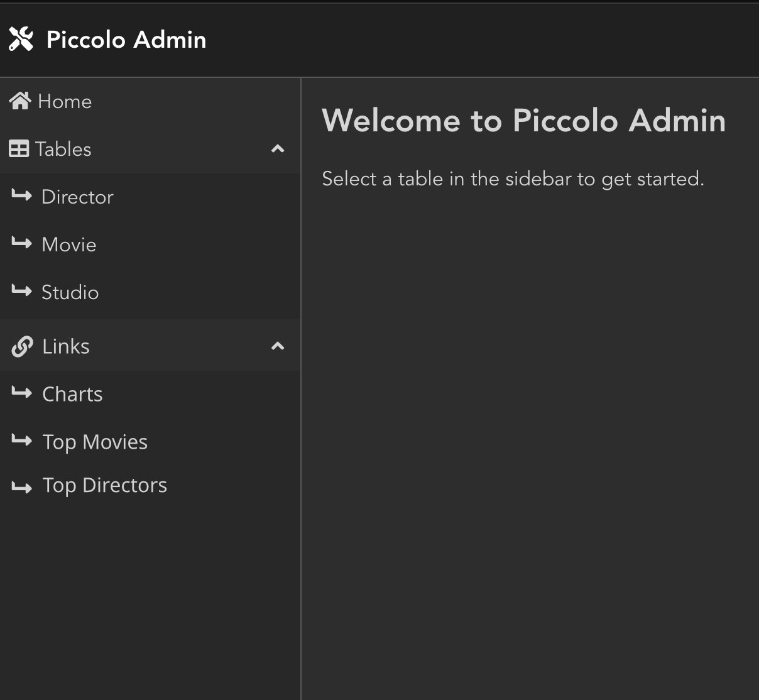Open the Top Movies link

(x=95, y=442)
